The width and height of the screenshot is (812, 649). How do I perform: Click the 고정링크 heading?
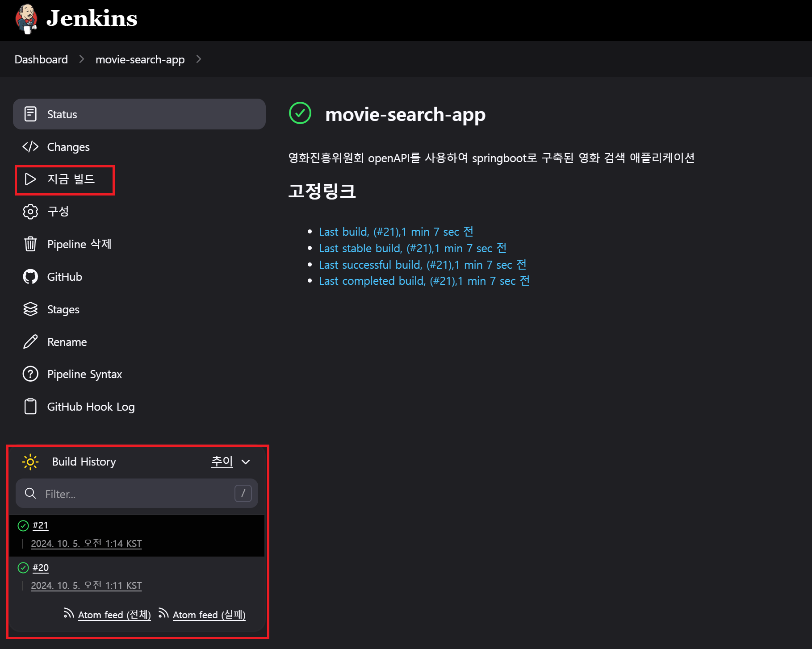322,191
